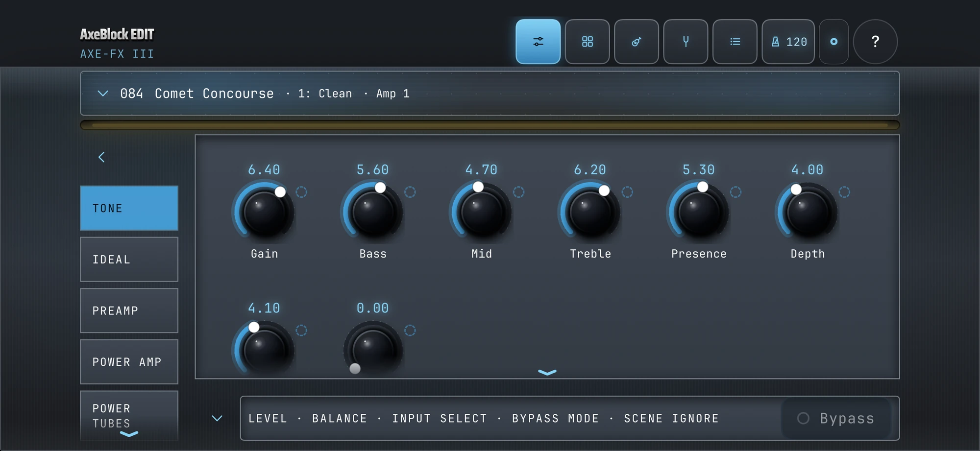Click the Bass knob

pos(373,212)
